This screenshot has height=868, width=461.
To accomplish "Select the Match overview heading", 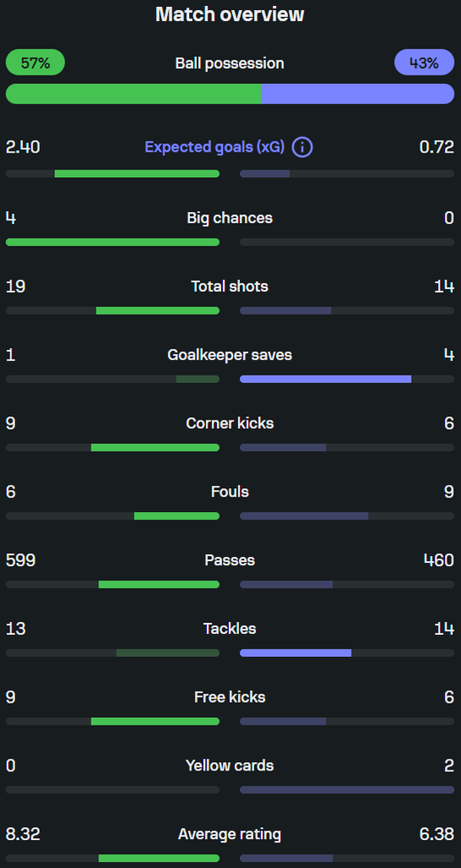I will [x=230, y=14].
